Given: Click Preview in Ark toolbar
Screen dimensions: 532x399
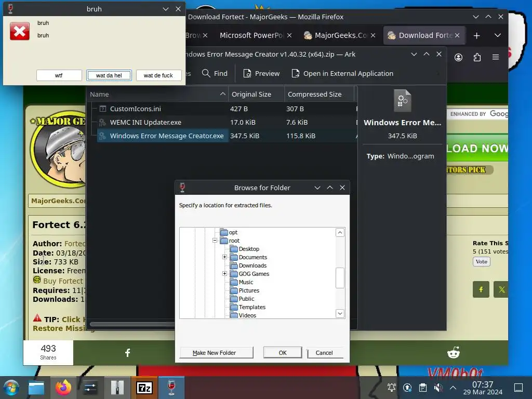Looking at the screenshot, I should [262, 73].
